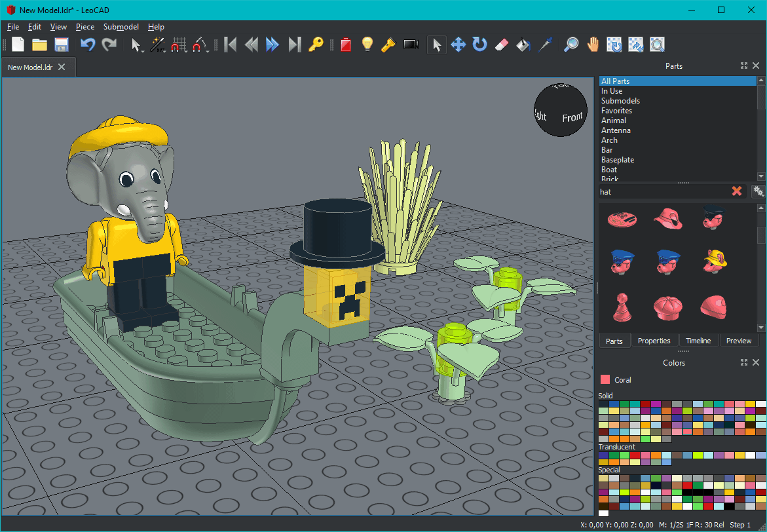Choose the Zoom Region tool
Image resolution: width=767 pixels, height=532 pixels.
pos(657,45)
